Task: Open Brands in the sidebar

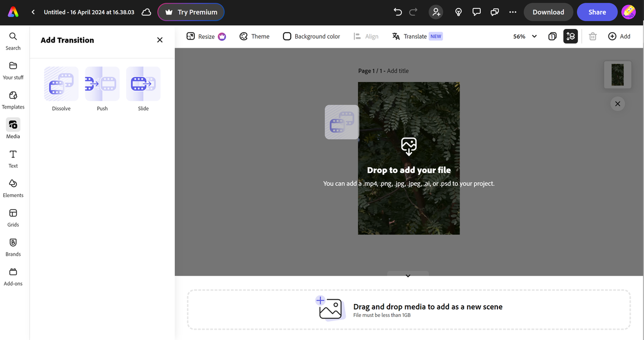Action: coord(13,247)
